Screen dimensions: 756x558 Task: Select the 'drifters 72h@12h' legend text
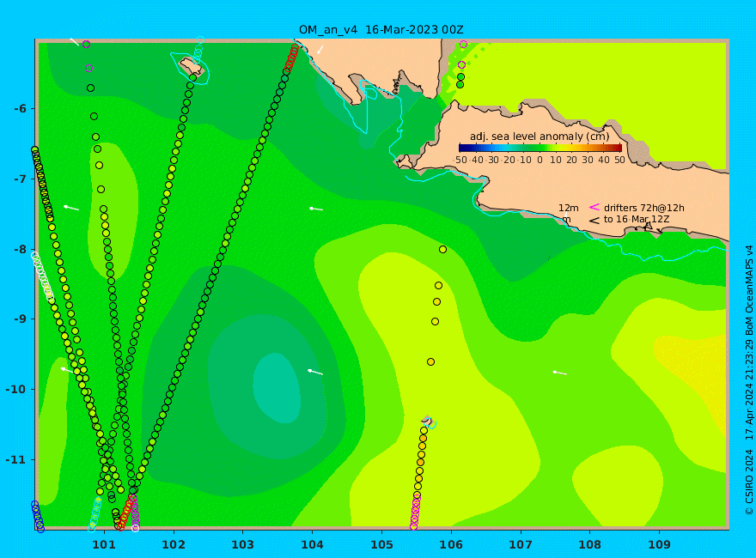click(x=644, y=208)
